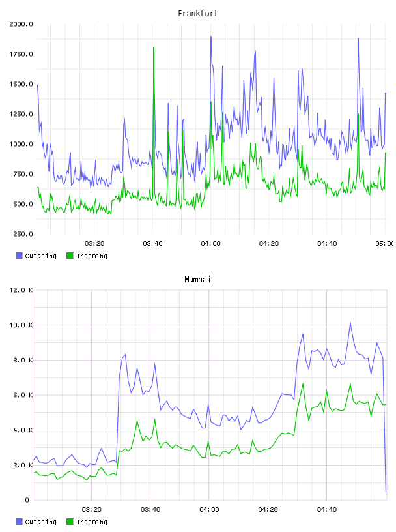Click the 1250.0 y-axis label in Frankfurt chart
The width and height of the screenshot is (396, 532).
tap(21, 114)
